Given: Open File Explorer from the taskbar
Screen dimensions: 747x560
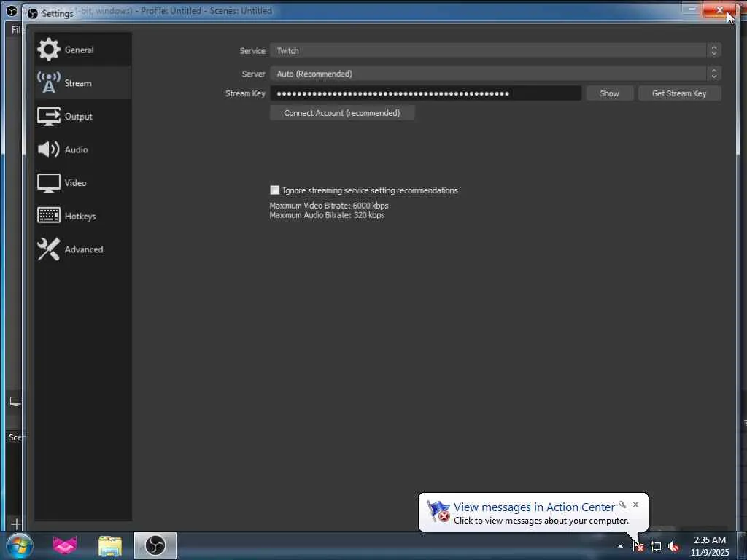Looking at the screenshot, I should tap(110, 546).
